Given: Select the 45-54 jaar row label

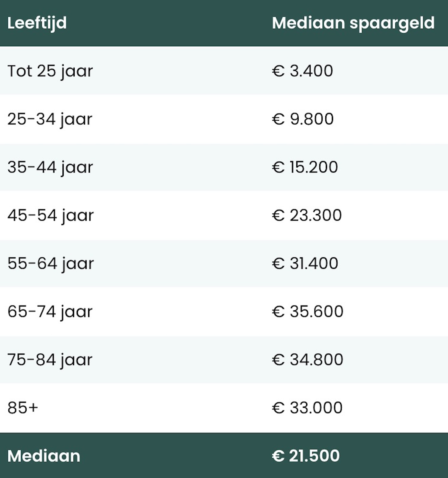Looking at the screenshot, I should coord(50,215).
